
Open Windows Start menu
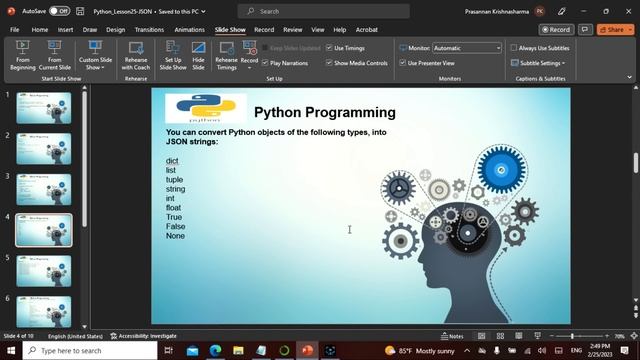click(11, 350)
